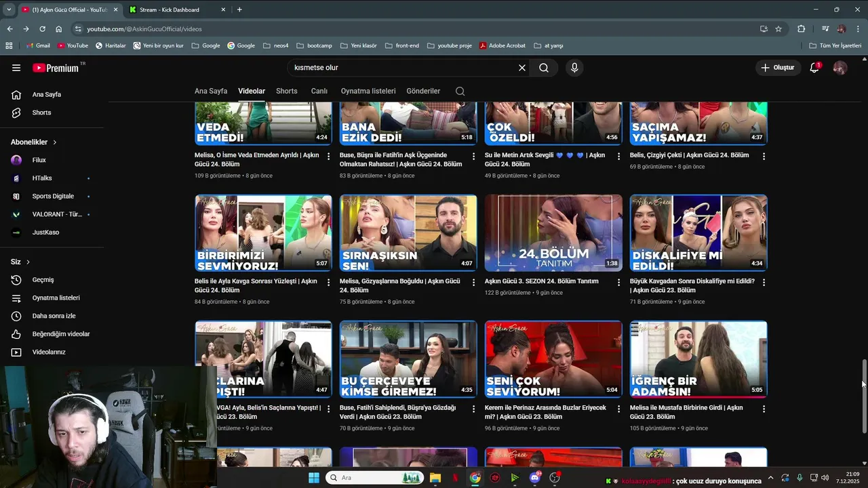
Task: Switch to the Gönderiler tab
Action: tap(423, 91)
